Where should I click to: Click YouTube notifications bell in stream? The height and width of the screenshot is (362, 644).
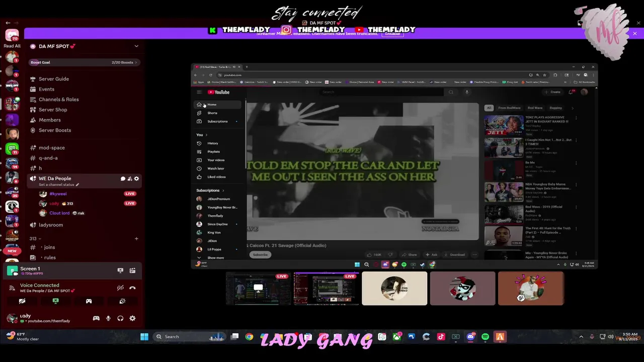pyautogui.click(x=571, y=92)
